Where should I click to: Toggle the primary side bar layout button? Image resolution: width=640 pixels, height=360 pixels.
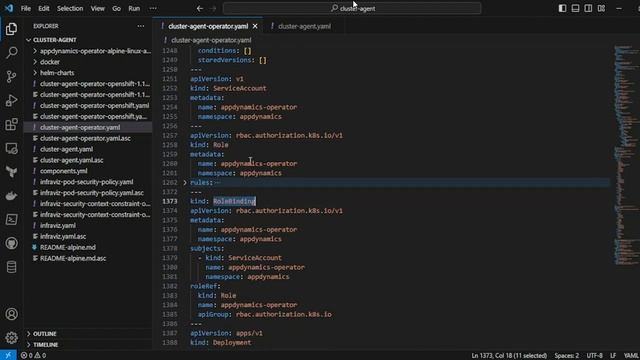(x=562, y=8)
